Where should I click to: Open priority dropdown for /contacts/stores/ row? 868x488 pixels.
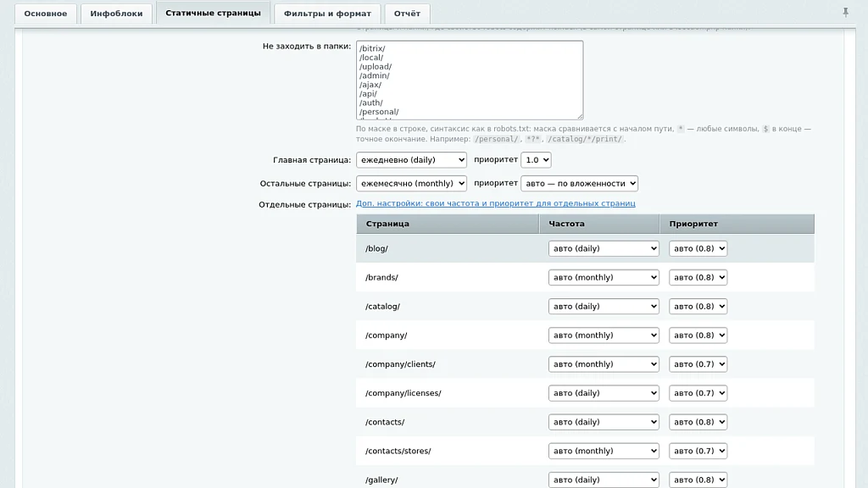click(x=698, y=451)
